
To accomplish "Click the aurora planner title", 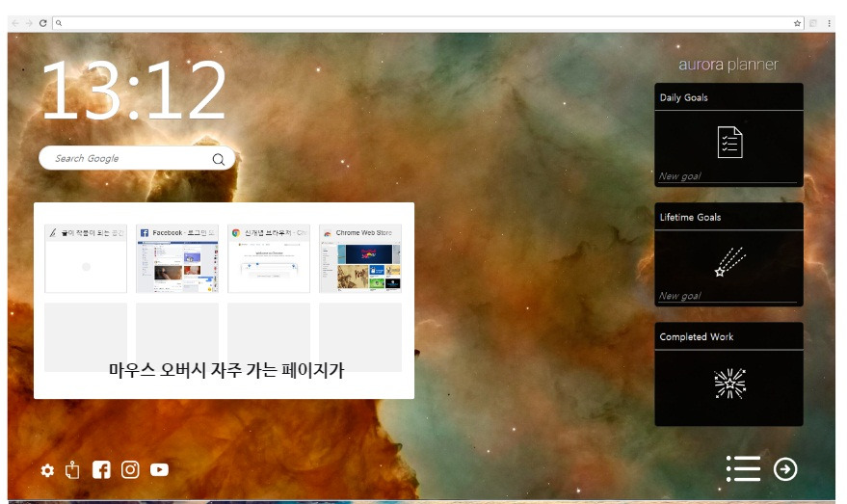I will [728, 65].
